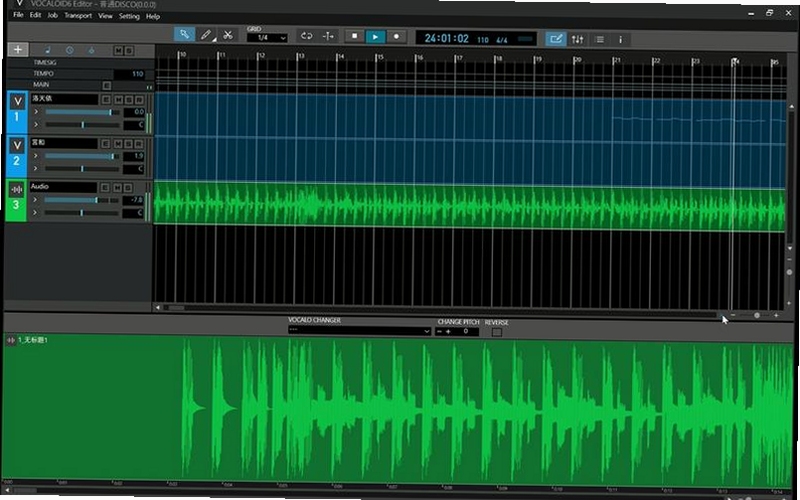This screenshot has height=500, width=800.
Task: Solo track 1 洛天依
Action: click(x=129, y=99)
